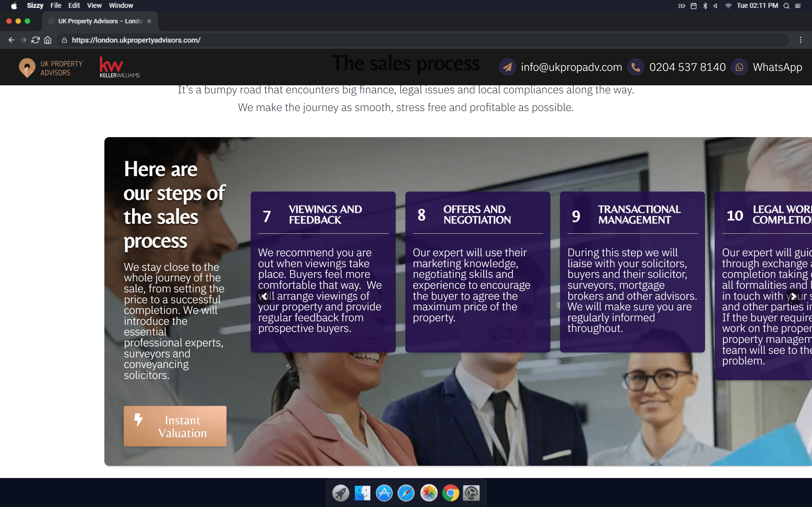Click the phone icon in the header
The width and height of the screenshot is (812, 507).
click(x=635, y=67)
